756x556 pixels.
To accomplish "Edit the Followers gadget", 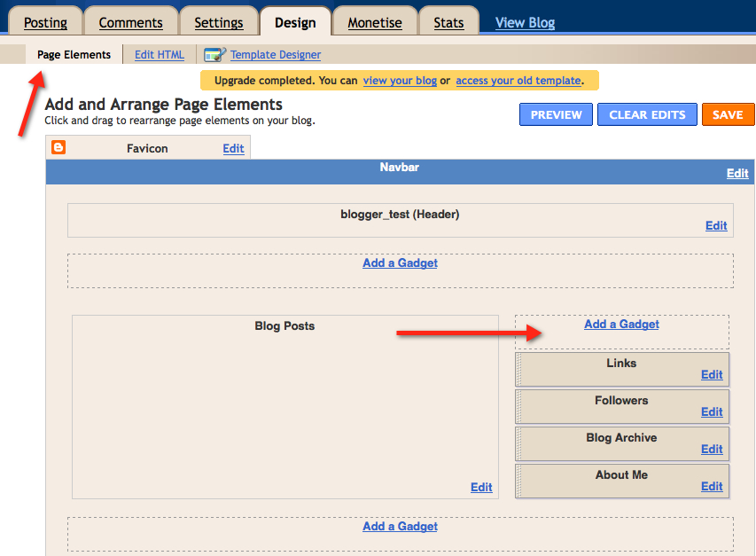I will pyautogui.click(x=711, y=411).
